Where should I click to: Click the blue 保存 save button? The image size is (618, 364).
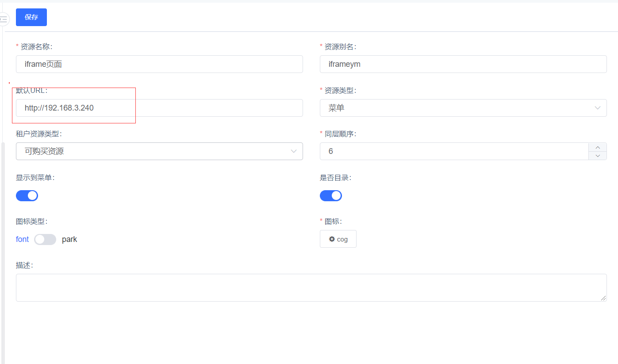(x=31, y=17)
